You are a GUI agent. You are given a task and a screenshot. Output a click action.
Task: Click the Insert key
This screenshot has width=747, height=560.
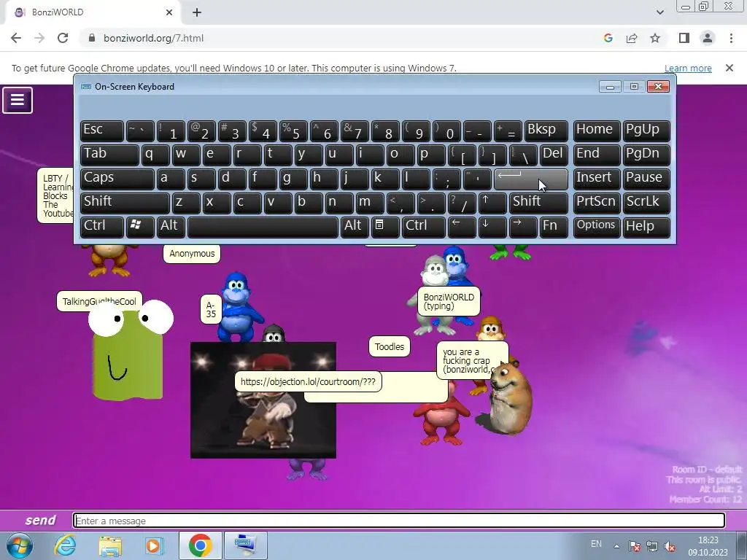(597, 179)
